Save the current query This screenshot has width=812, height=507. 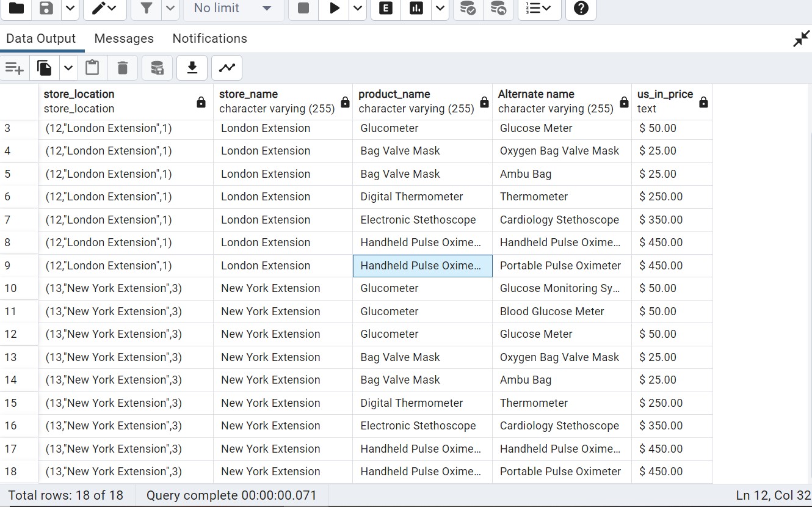pos(46,9)
